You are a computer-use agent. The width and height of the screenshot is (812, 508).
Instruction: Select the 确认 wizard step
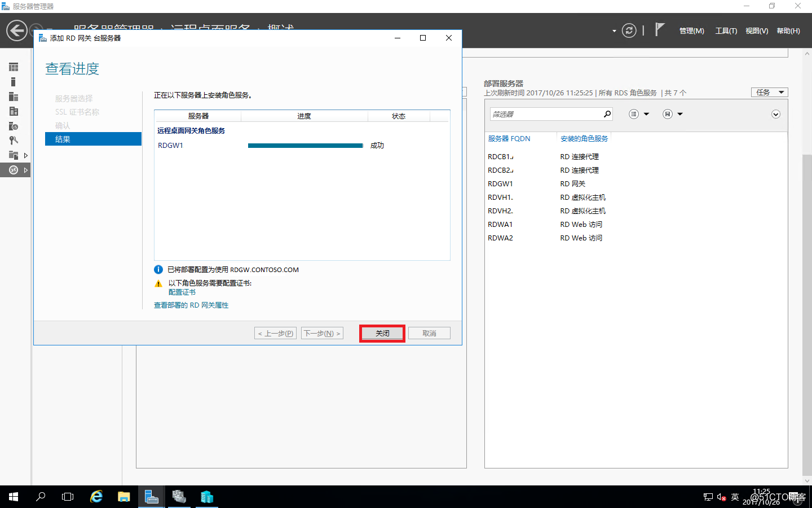(x=63, y=125)
